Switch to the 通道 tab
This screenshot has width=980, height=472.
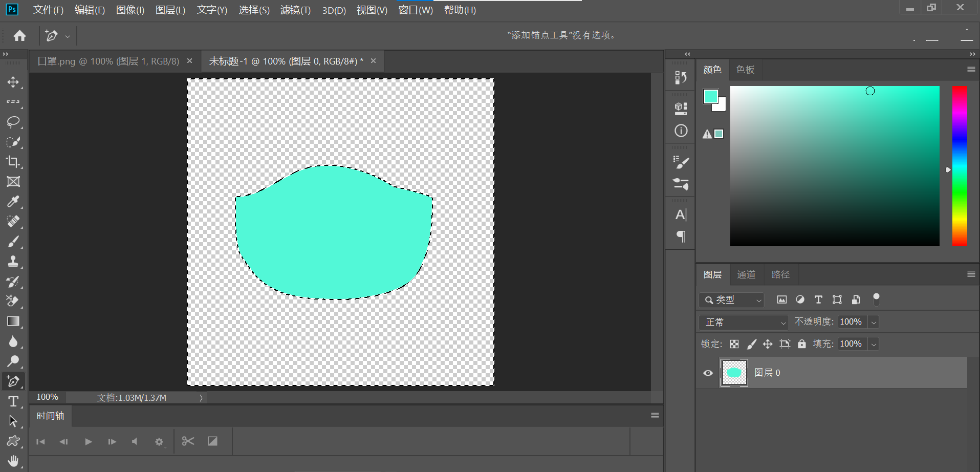pos(746,274)
